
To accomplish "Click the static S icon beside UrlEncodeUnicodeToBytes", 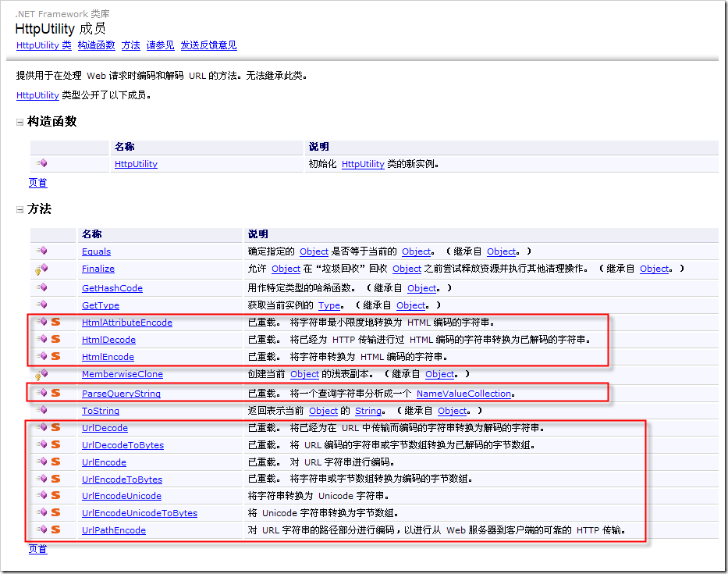I will pyautogui.click(x=55, y=512).
